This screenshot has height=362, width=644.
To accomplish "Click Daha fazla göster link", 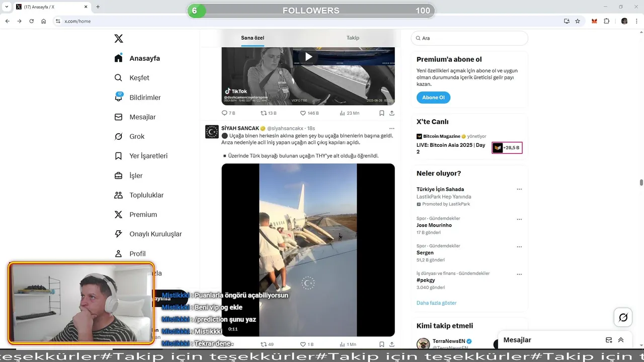I will (437, 303).
